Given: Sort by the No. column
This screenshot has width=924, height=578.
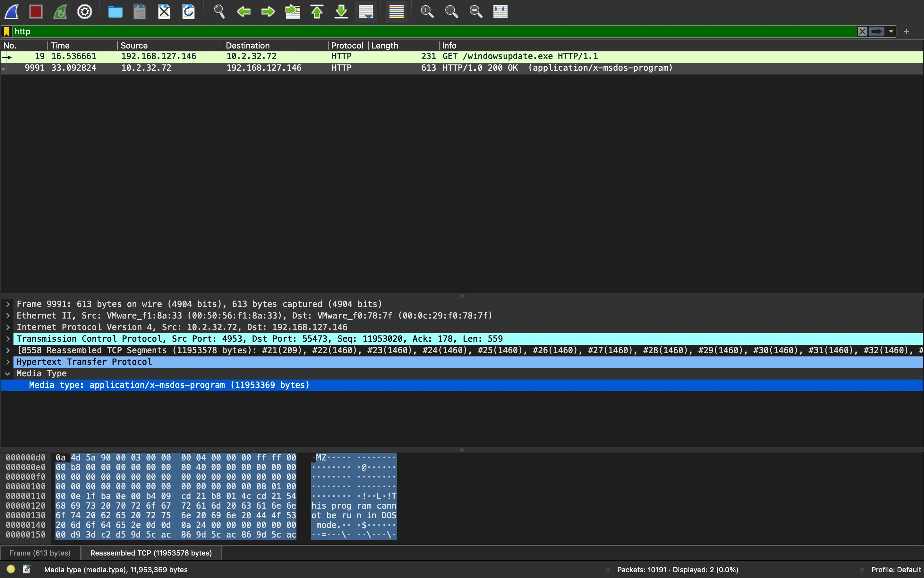Looking at the screenshot, I should [x=24, y=46].
